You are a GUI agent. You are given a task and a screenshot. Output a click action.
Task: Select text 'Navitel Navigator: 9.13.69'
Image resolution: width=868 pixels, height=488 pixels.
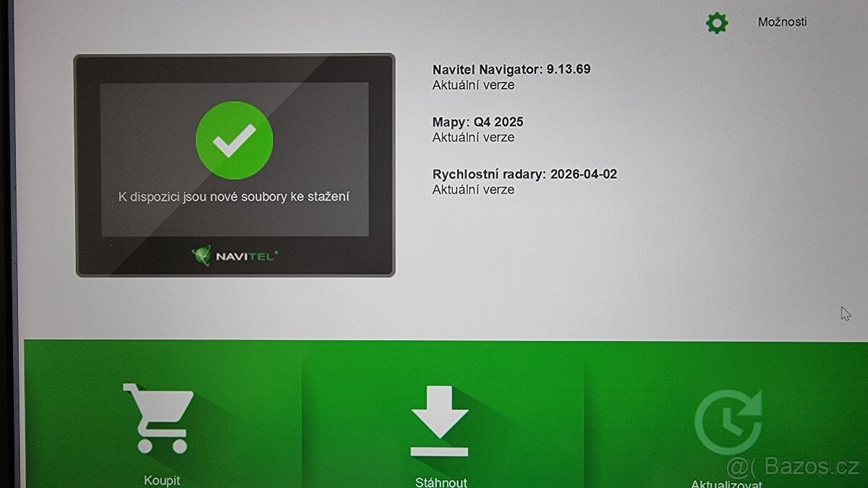click(511, 69)
